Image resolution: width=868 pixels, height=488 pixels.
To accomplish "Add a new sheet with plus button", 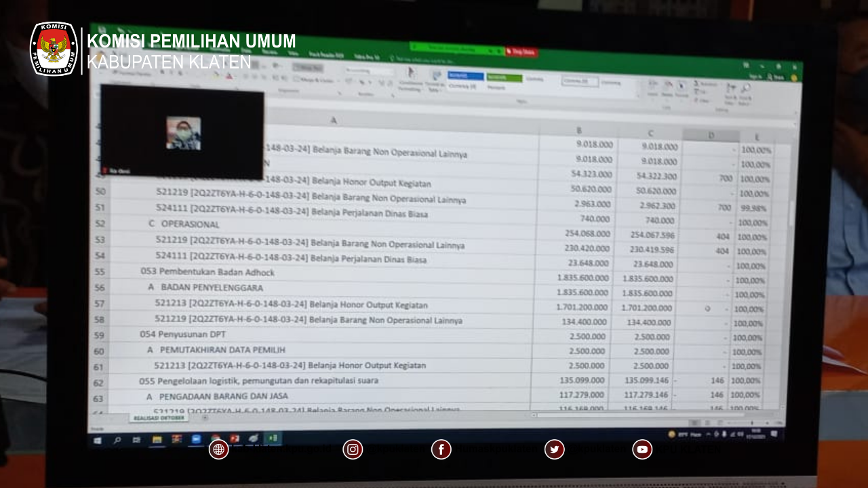I will click(x=205, y=418).
